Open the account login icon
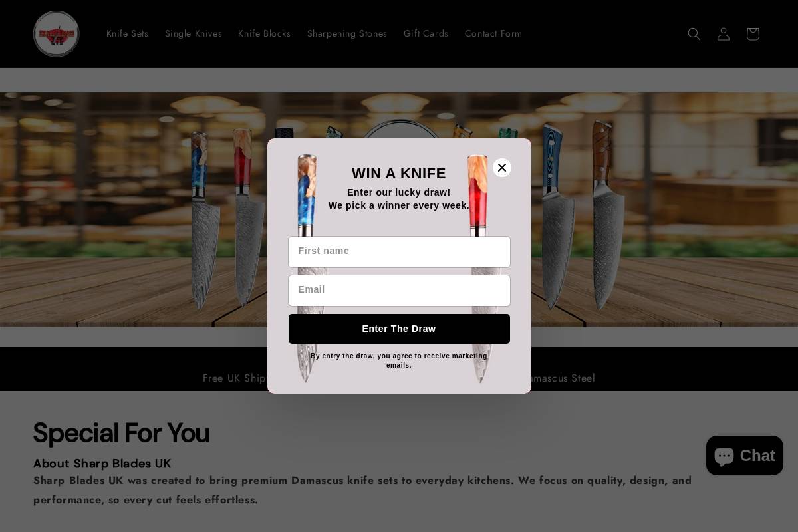Screen dimensions: 798x532 point(724,34)
